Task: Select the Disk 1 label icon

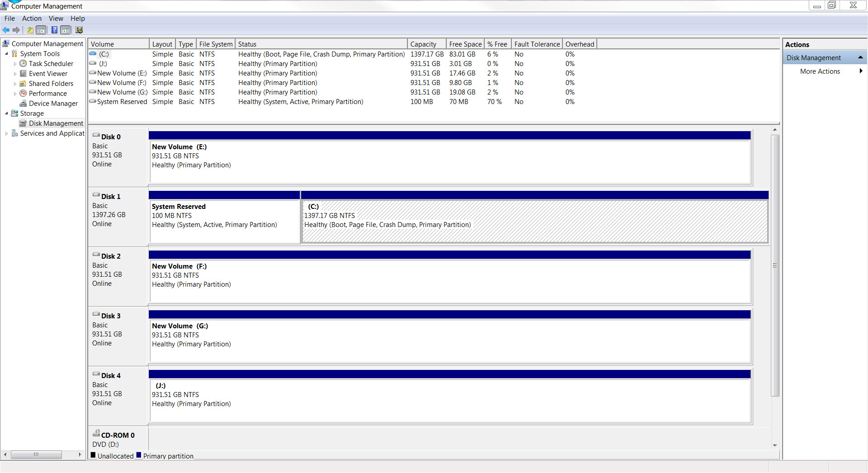Action: click(96, 195)
